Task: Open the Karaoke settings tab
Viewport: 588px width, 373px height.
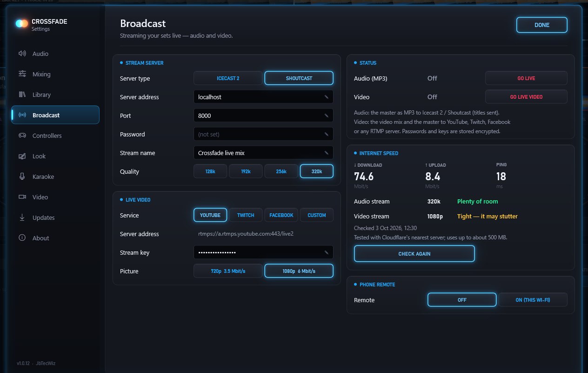Action: pyautogui.click(x=55, y=176)
